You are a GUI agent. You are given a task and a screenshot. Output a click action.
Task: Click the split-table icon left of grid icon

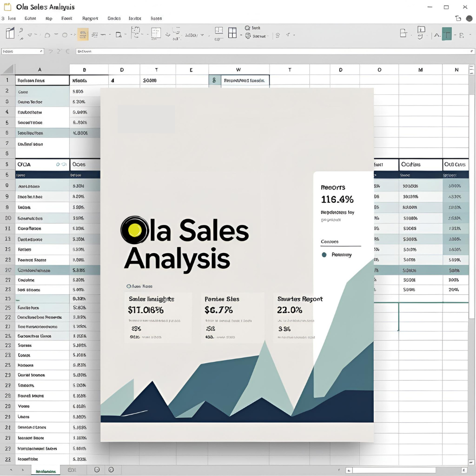click(219, 30)
